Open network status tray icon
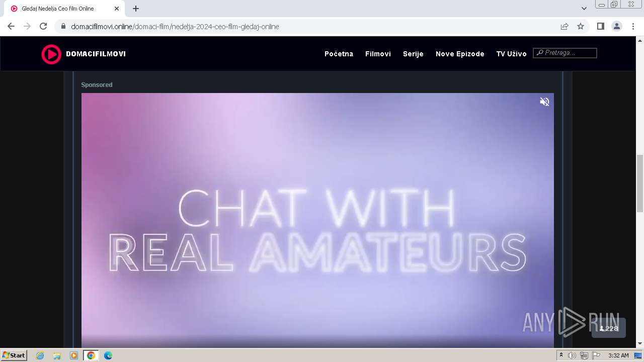This screenshot has height=362, width=644. click(x=584, y=355)
